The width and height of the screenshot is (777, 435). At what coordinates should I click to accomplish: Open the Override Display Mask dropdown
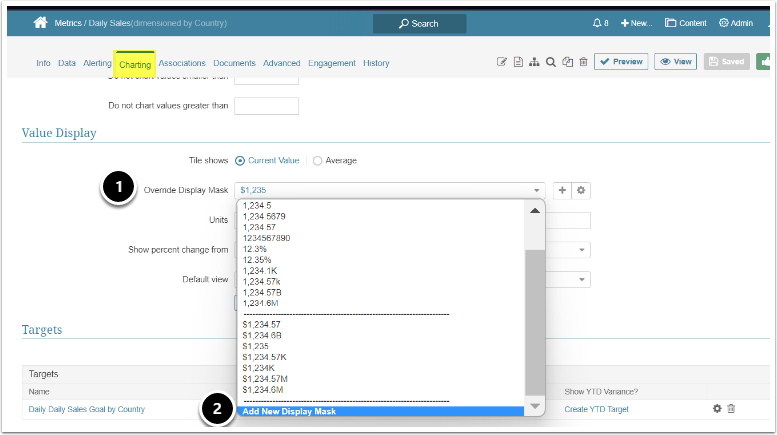389,190
